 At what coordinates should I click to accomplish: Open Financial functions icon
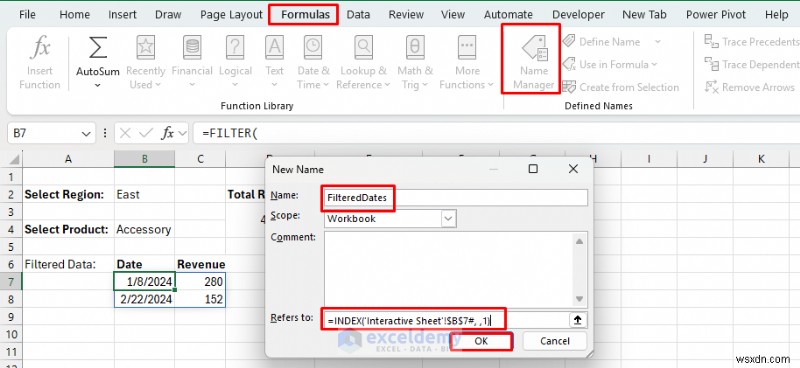(x=192, y=48)
